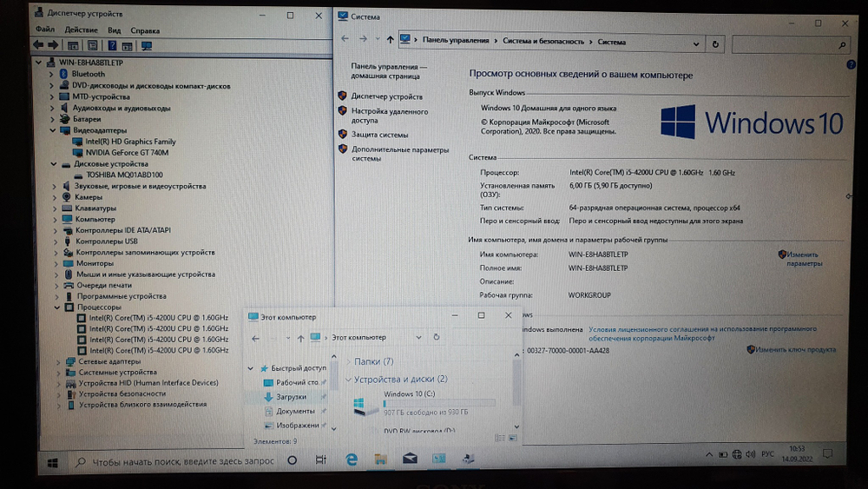Viewport: 868px width, 489px height.
Task: Collapse the WIN-E8HA8BTLETP root node
Action: tap(39, 63)
